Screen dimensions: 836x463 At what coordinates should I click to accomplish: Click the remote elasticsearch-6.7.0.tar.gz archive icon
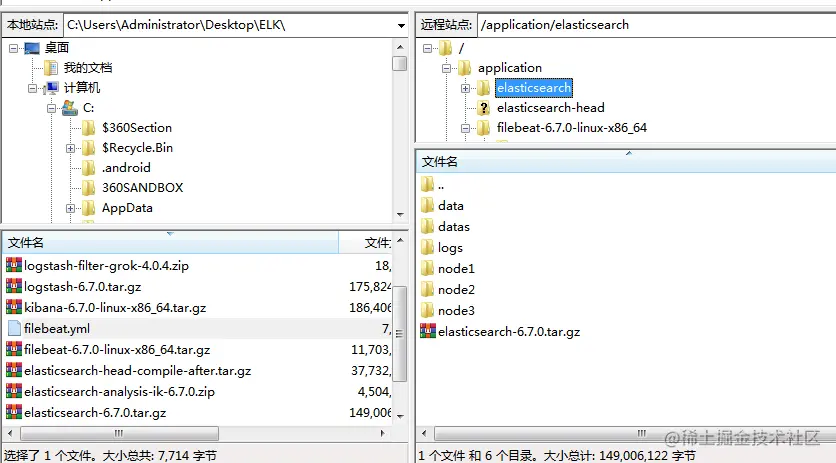click(428, 331)
